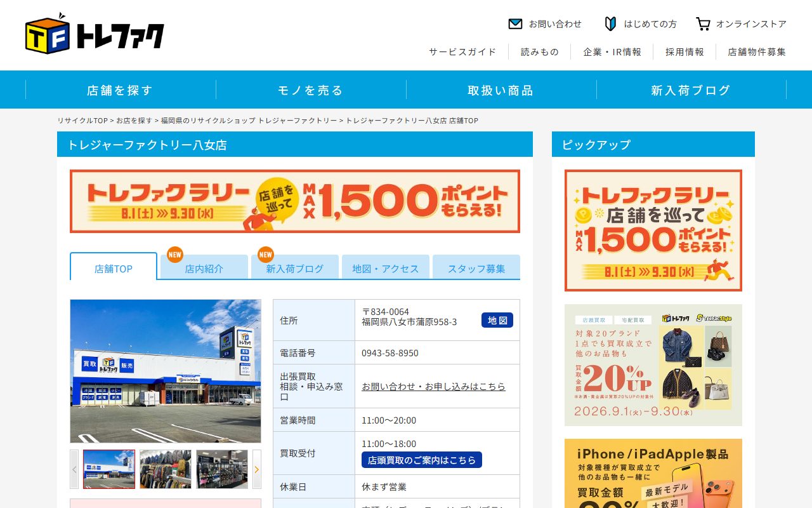Open はじめての方 link
The height and width of the screenshot is (508, 812).
[650, 24]
